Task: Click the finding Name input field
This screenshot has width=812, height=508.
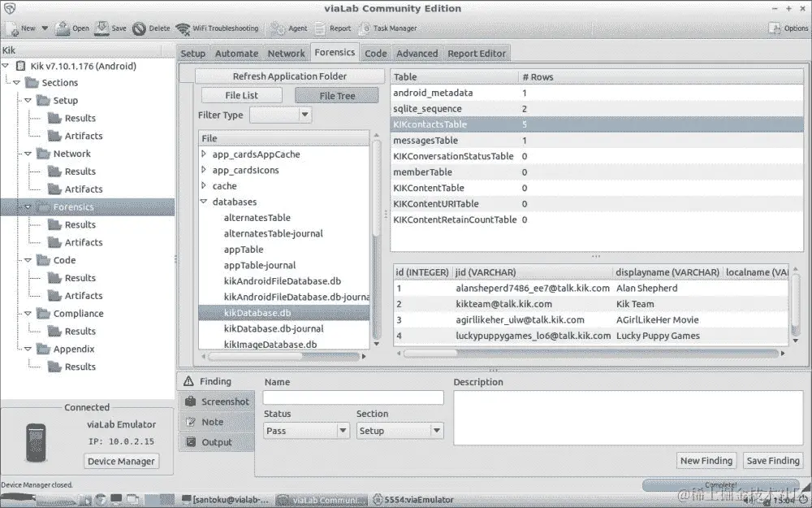Action: tap(353, 397)
